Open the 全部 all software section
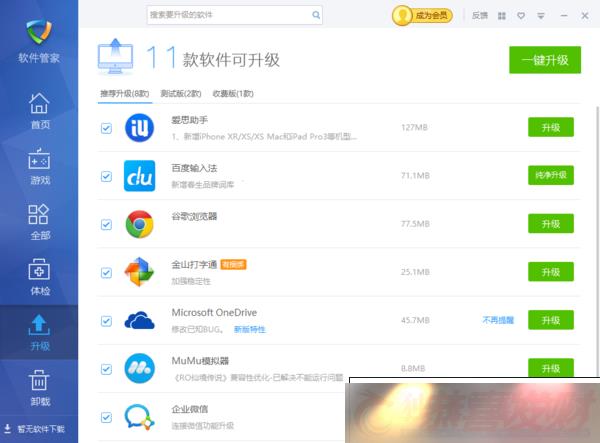The width and height of the screenshot is (600, 443). [x=39, y=222]
